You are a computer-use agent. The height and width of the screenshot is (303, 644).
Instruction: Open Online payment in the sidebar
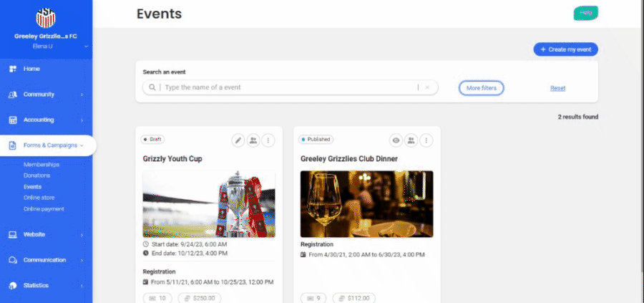tap(44, 209)
